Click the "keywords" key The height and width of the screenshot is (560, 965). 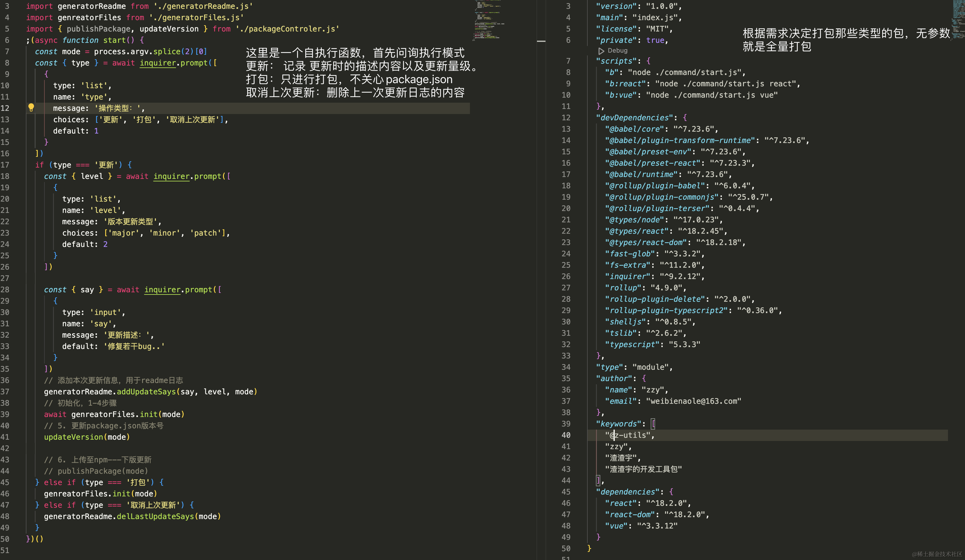point(619,424)
